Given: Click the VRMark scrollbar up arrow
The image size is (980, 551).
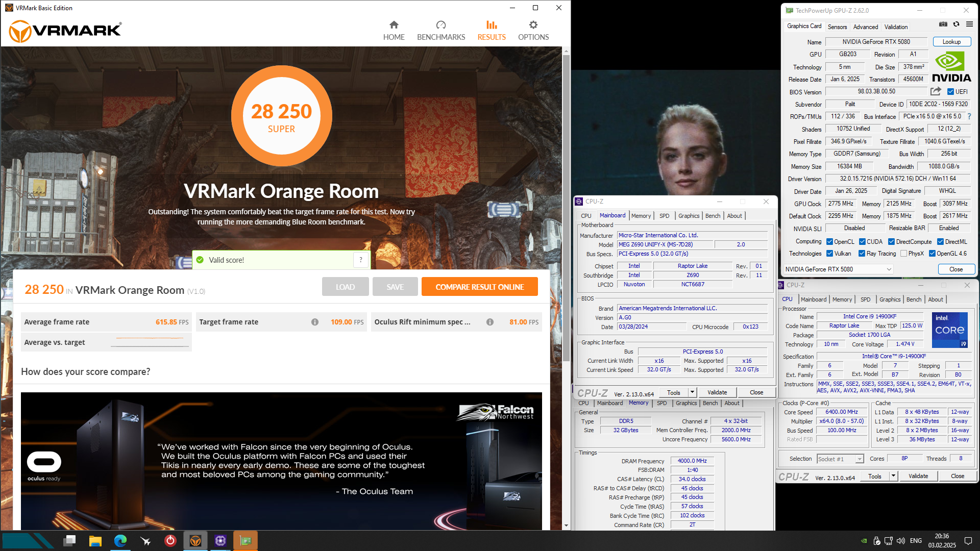Looking at the screenshot, I should pyautogui.click(x=566, y=51).
